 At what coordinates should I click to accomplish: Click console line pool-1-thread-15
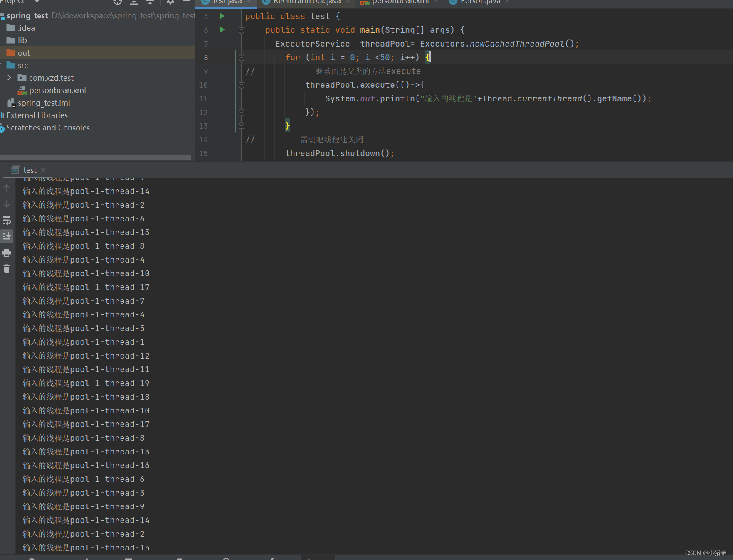point(86,548)
